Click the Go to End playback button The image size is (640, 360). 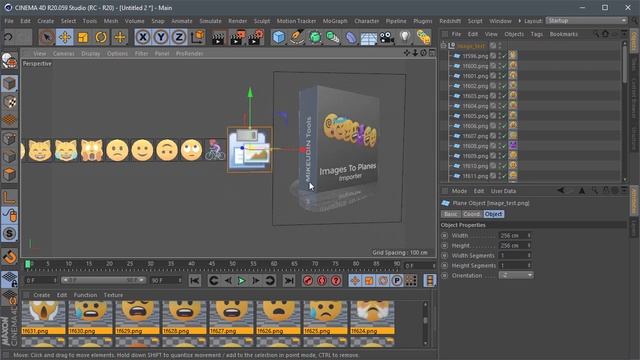pyautogui.click(x=289, y=281)
